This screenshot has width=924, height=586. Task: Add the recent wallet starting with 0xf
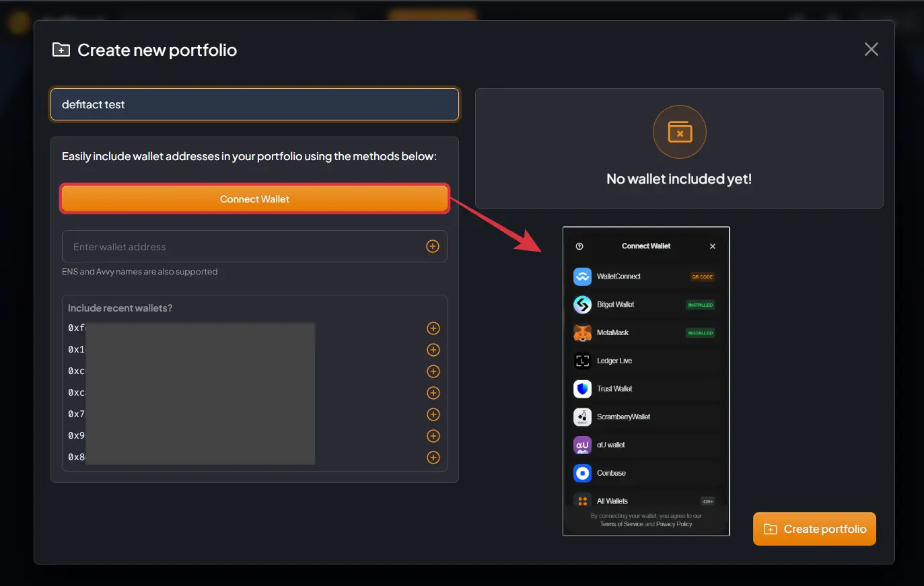click(x=433, y=328)
